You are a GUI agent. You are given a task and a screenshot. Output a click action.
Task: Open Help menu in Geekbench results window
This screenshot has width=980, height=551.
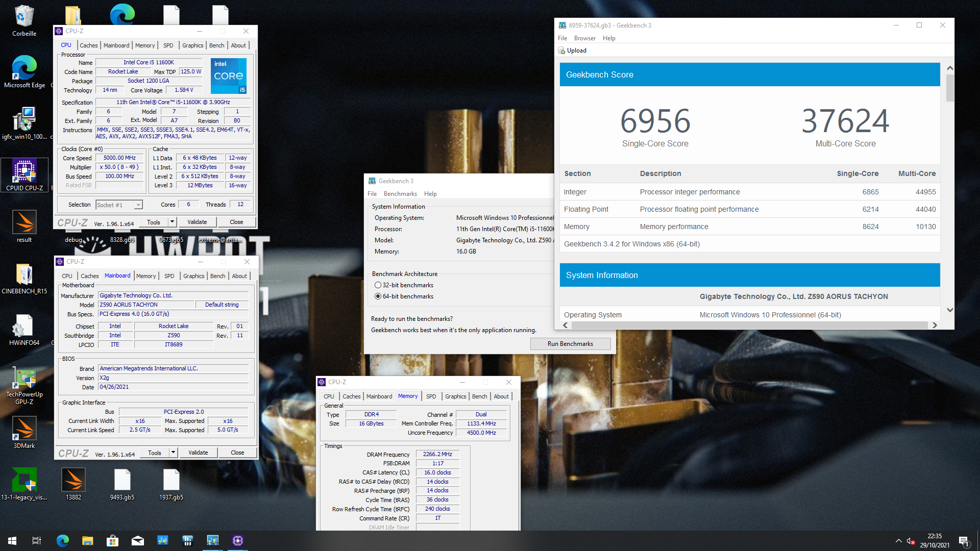[608, 38]
